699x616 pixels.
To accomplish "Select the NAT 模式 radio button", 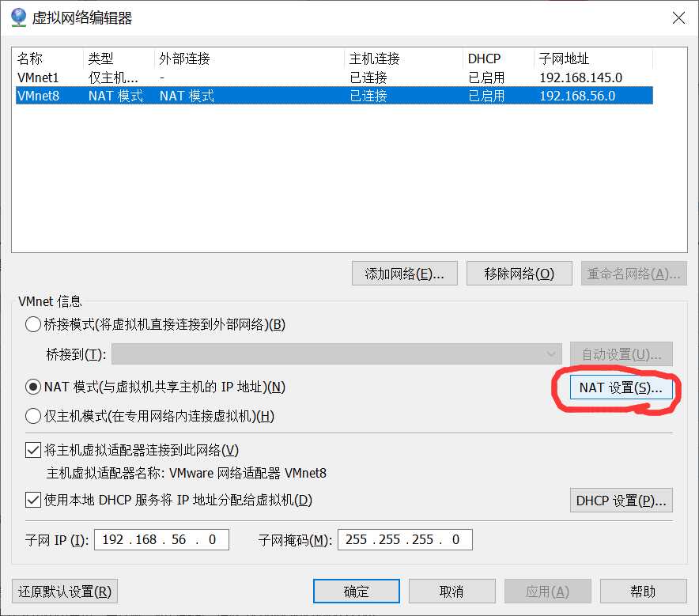I will click(33, 387).
